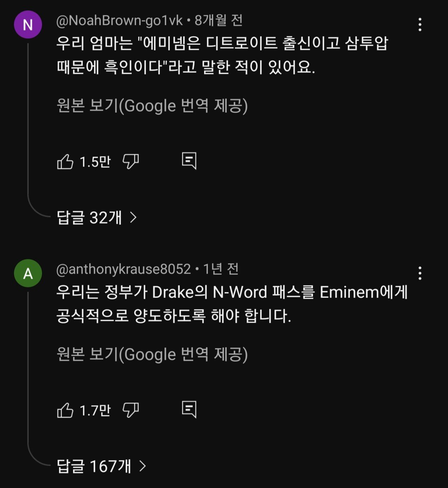Dislike NoahBrown-go1vk's comment
Viewport: 448px width, 488px height.
131,161
